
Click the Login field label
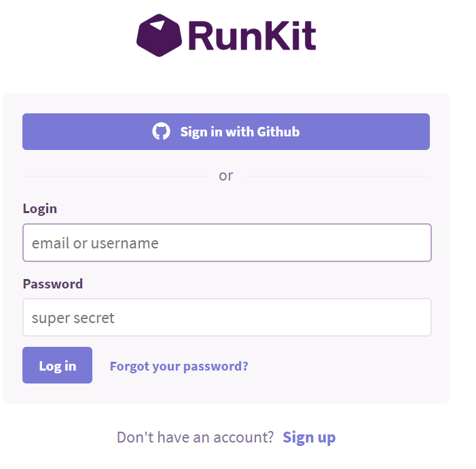click(x=40, y=209)
